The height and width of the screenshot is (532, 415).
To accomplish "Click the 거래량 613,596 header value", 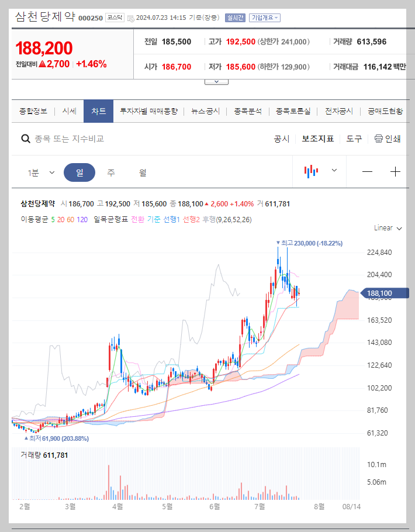I will [372, 42].
